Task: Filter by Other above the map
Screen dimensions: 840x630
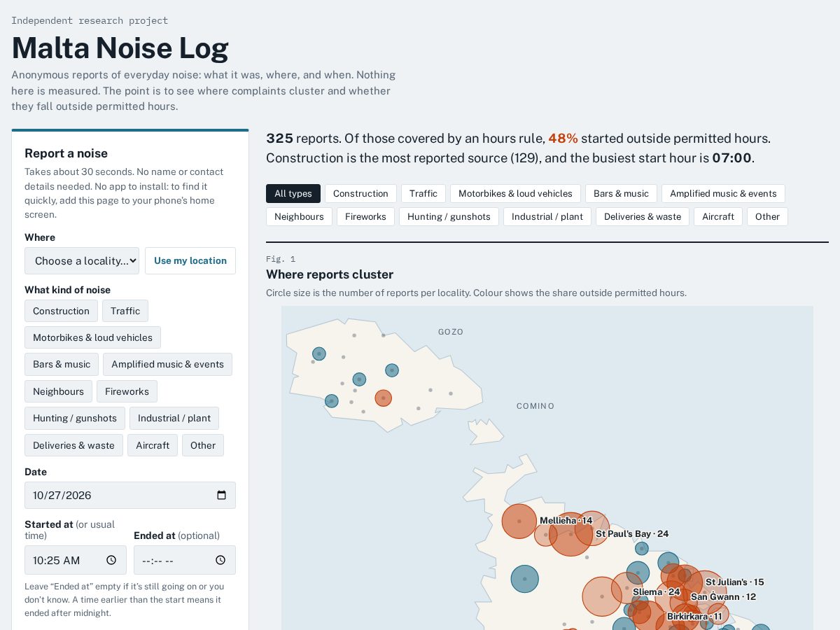Action: coord(767,216)
